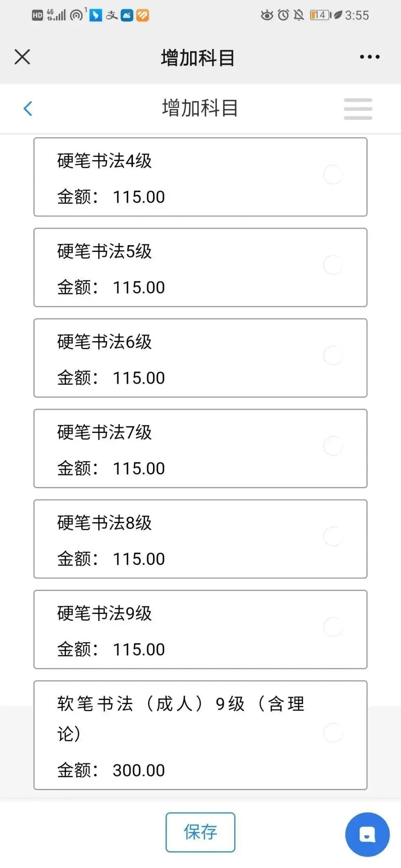
Task: Select 软笔书法（成人）9级 radio button
Action: (x=333, y=733)
